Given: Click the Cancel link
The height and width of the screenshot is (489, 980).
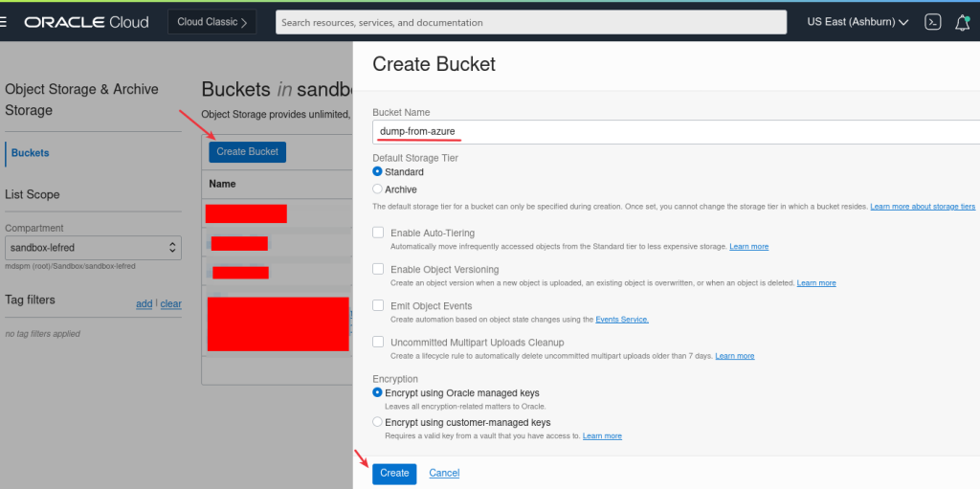Looking at the screenshot, I should tap(444, 473).
